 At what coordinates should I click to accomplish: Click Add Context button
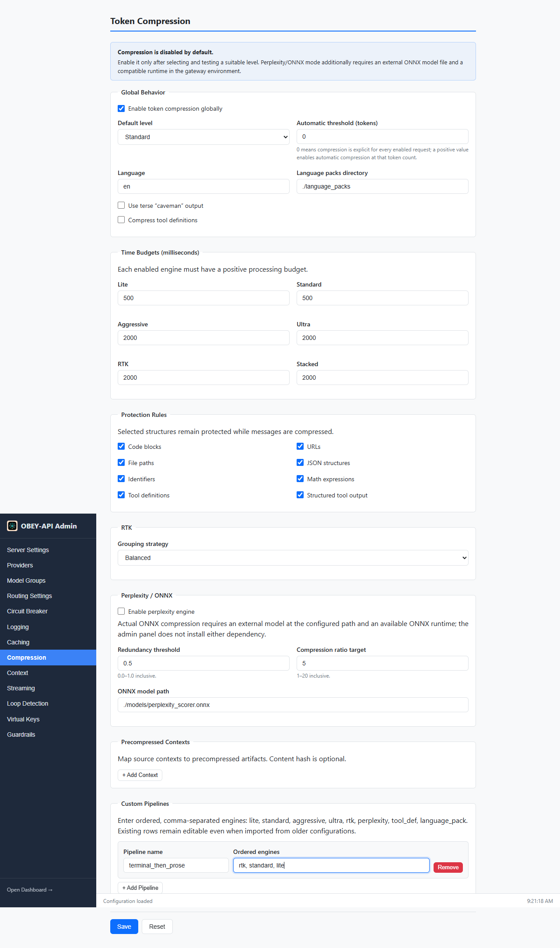coord(140,775)
